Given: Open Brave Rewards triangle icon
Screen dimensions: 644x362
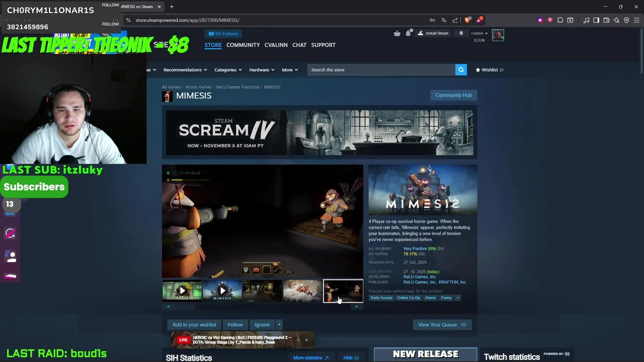Looking at the screenshot, I should click(479, 20).
